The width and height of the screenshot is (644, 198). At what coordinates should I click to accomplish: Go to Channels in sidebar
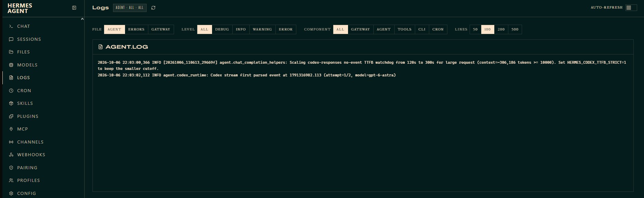pos(44,142)
